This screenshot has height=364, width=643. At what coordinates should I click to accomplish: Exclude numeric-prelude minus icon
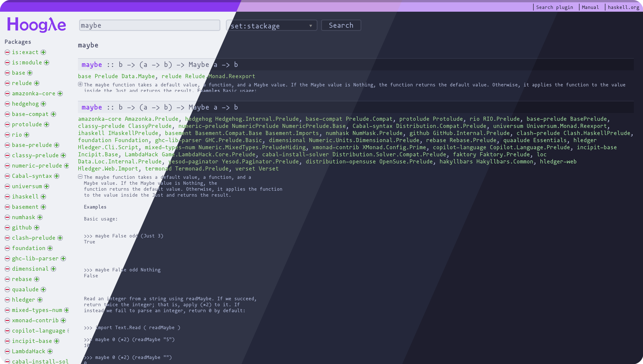7,166
